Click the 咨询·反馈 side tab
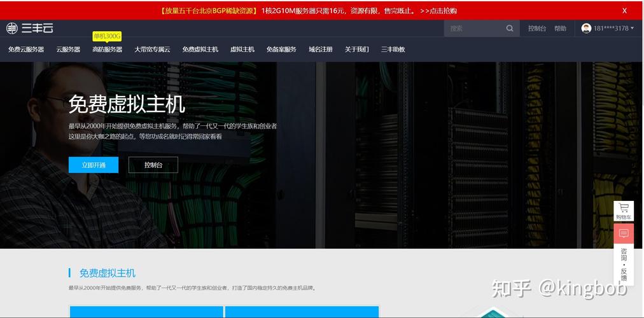Viewport: 644px width, 318px height. click(x=624, y=265)
